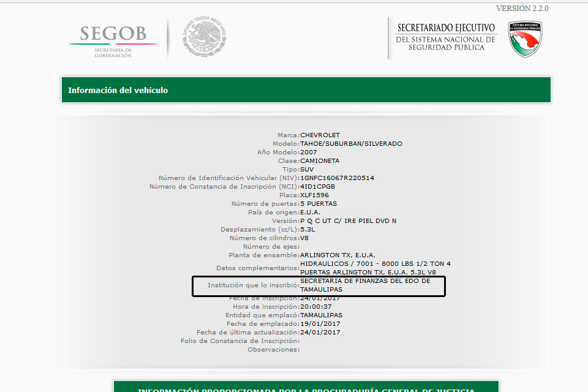The width and height of the screenshot is (588, 392).
Task: Click the Marca value CHEVROLET
Action: pos(320,135)
